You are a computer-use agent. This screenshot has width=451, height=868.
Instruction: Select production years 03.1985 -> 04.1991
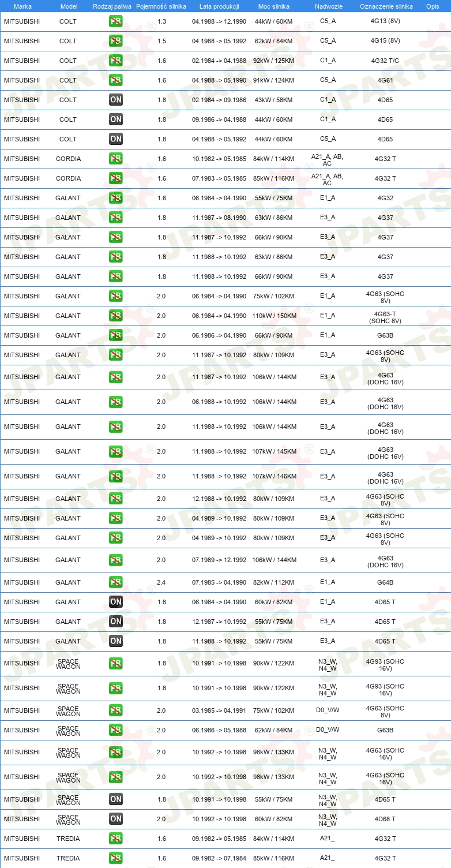click(219, 711)
